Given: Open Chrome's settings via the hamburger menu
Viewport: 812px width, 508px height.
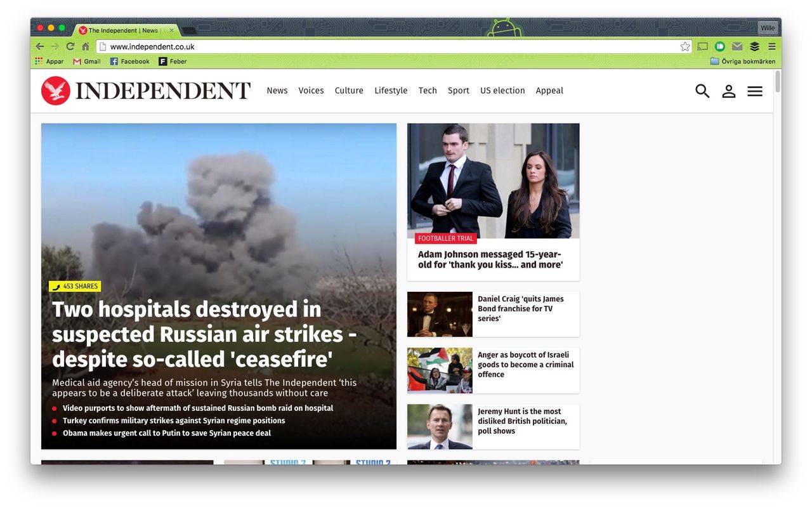Looking at the screenshot, I should pos(771,46).
